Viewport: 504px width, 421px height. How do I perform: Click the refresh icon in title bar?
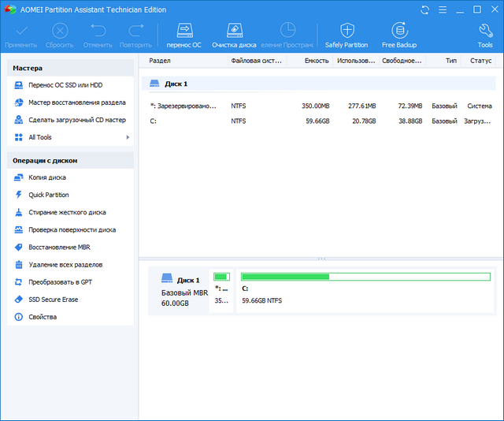[x=426, y=9]
